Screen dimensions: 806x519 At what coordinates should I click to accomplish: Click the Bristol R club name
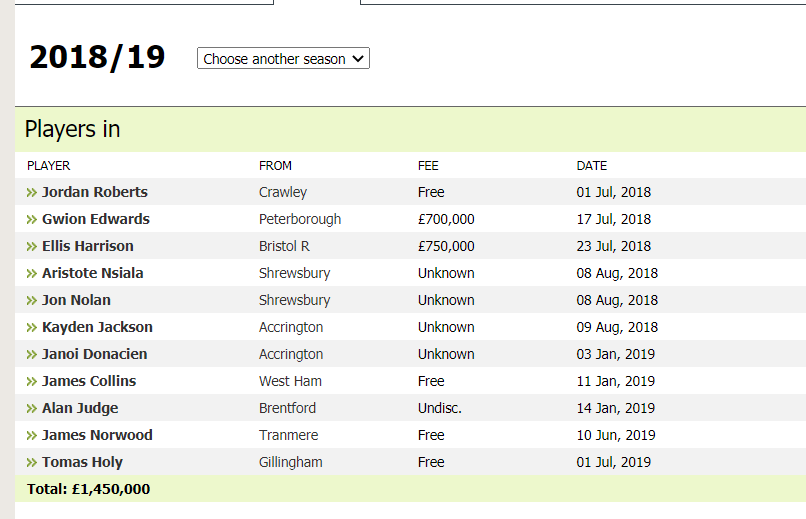point(284,246)
